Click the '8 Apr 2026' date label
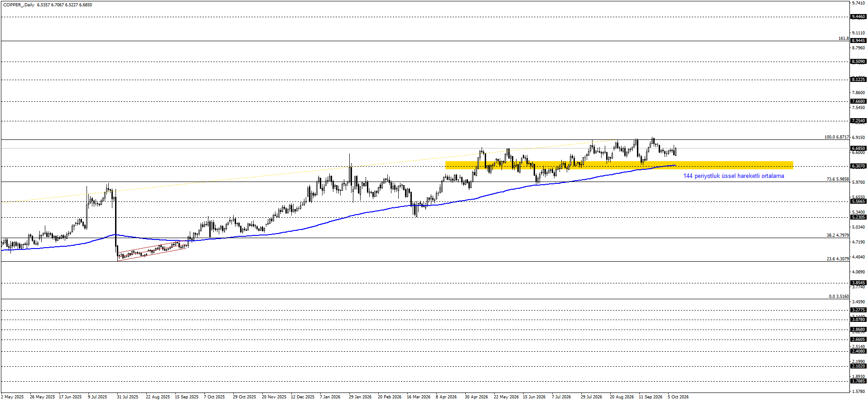This screenshot has height=402, width=868. click(x=446, y=397)
